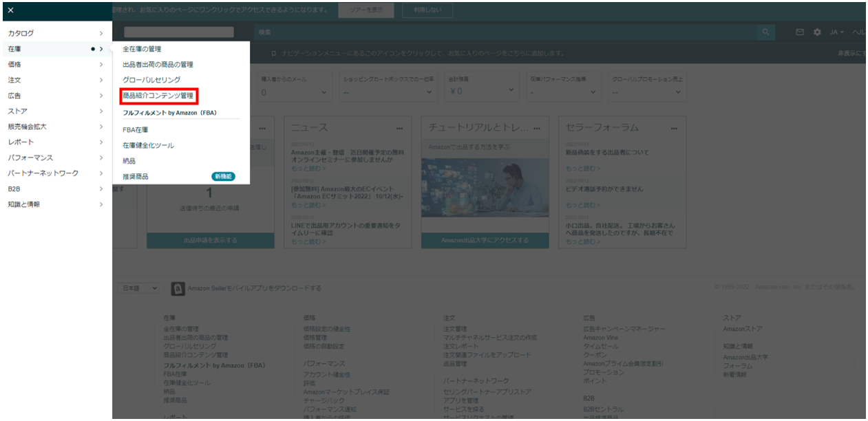Click the Amazon Seller mobile app icon
The height and width of the screenshot is (421, 868).
(x=177, y=288)
